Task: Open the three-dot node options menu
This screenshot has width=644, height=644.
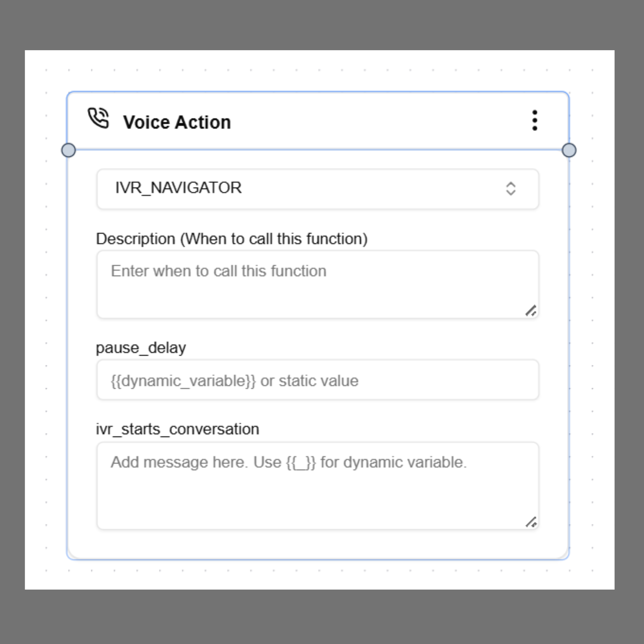Action: tap(535, 120)
